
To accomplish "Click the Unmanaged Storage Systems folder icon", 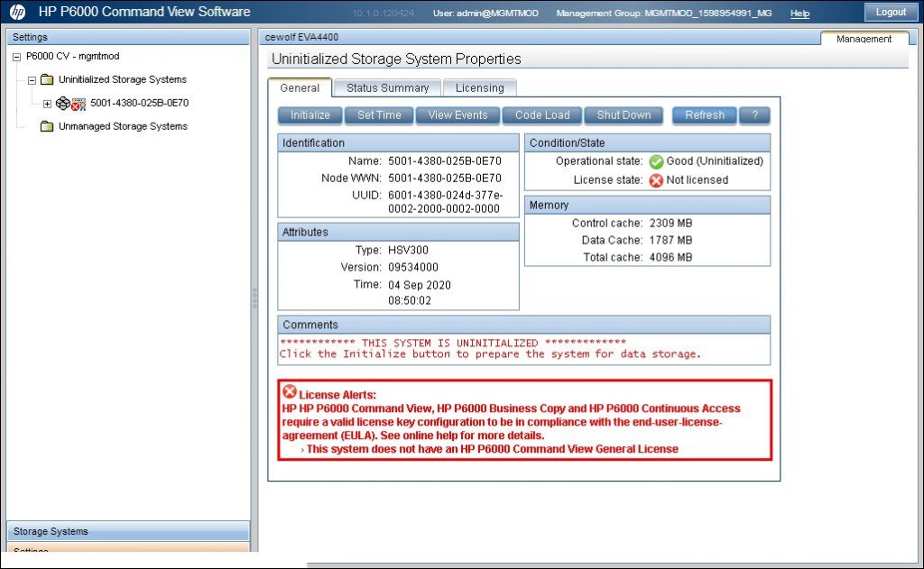I will pyautogui.click(x=47, y=126).
